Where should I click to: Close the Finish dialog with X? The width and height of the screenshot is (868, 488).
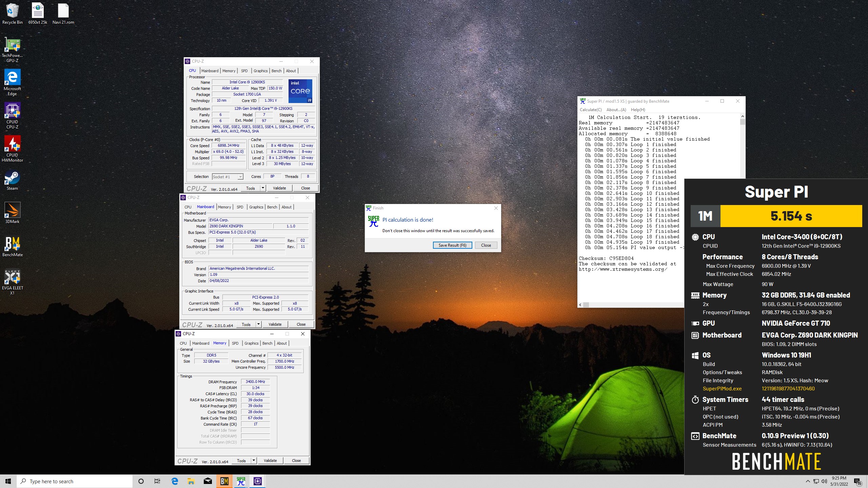pos(496,208)
